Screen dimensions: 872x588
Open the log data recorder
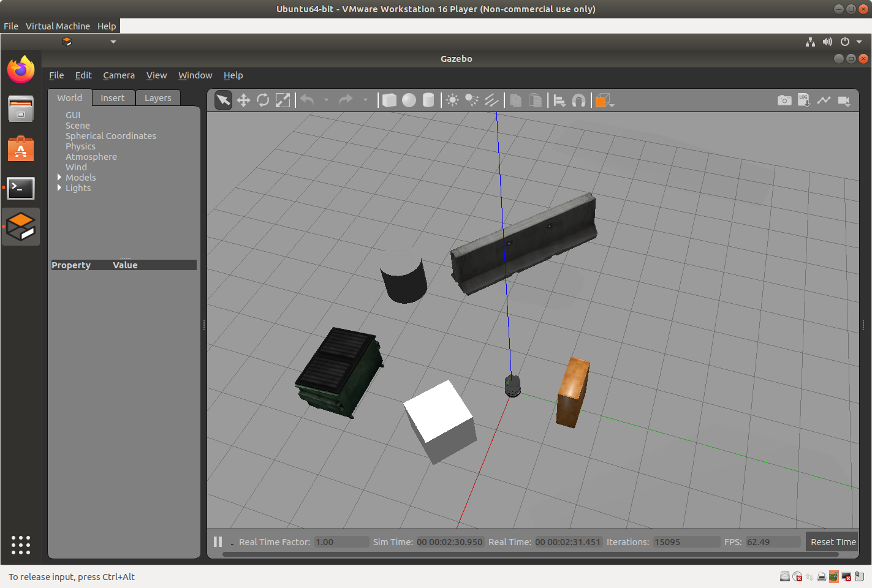[x=804, y=100]
